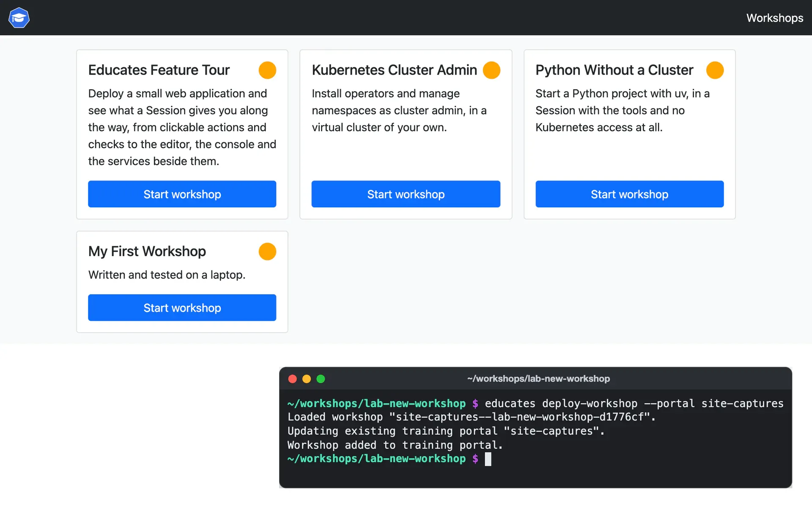This screenshot has width=812, height=508.
Task: Click "Updating existing training portal" terminal line
Action: pyautogui.click(x=446, y=431)
